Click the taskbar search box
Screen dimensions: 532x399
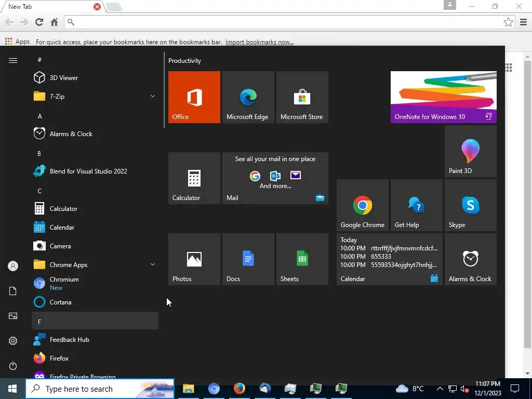click(x=100, y=389)
